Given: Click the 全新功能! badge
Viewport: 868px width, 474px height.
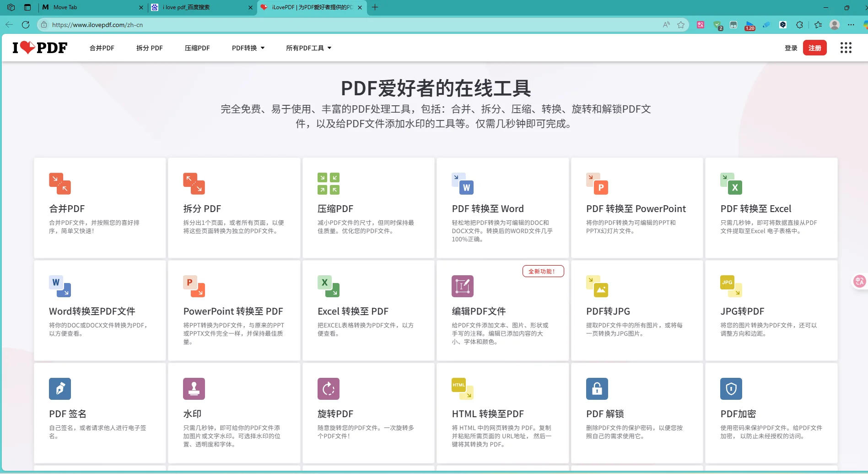Looking at the screenshot, I should point(543,271).
